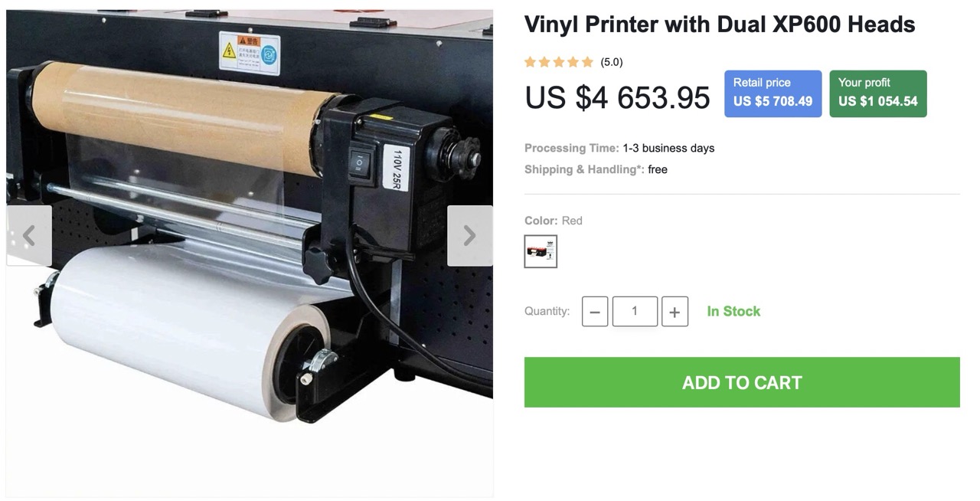
Task: Click the green Your profit badge
Action: (878, 93)
